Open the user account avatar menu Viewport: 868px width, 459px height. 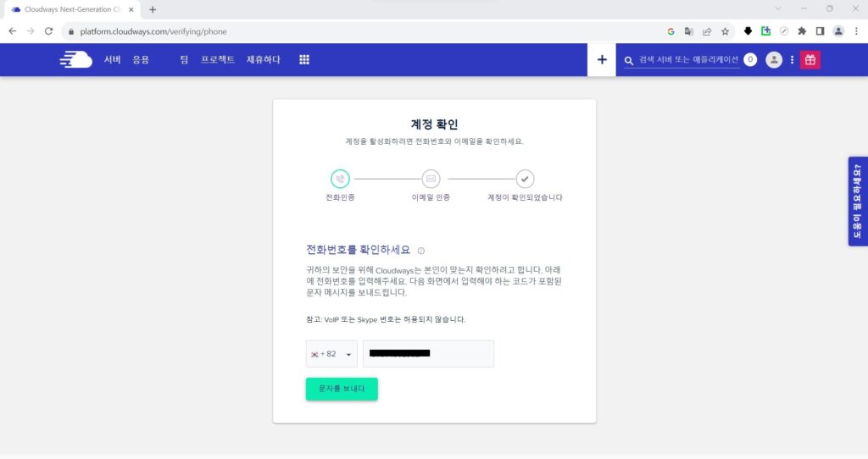(774, 60)
